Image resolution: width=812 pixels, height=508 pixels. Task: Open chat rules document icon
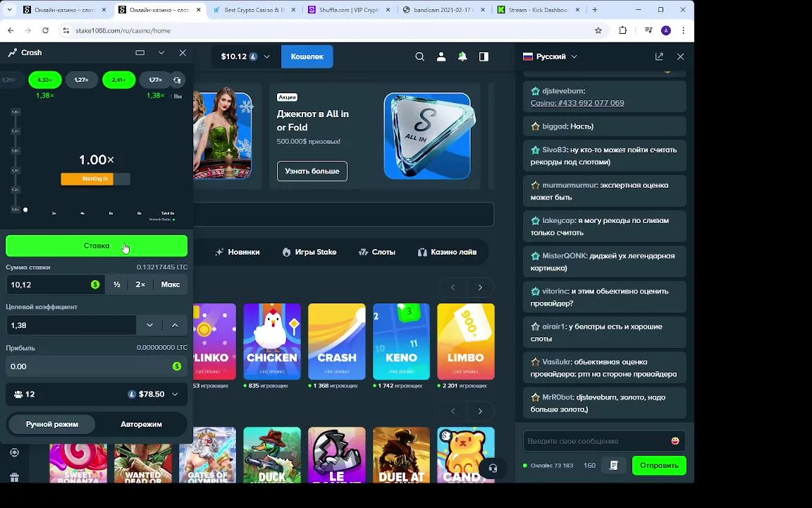[x=614, y=466]
